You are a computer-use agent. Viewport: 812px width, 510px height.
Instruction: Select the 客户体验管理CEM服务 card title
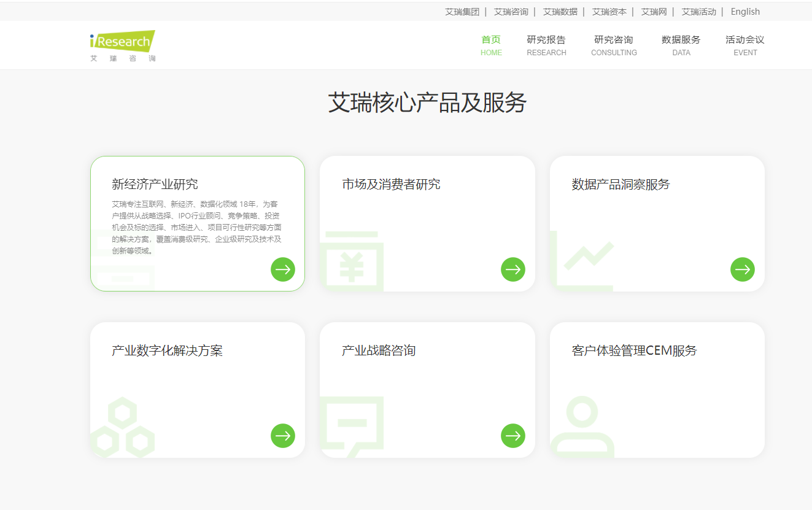click(x=634, y=350)
